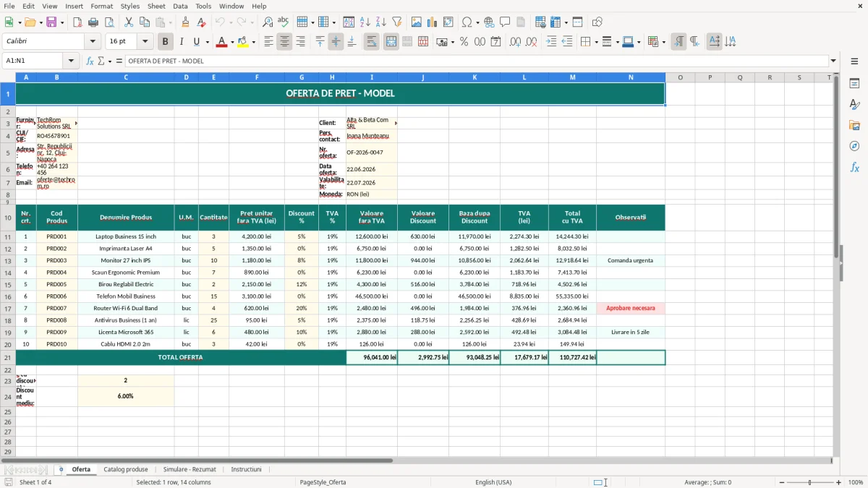The height and width of the screenshot is (488, 868).
Task: Click the Clone Formatting paintbrush icon
Action: [185, 22]
